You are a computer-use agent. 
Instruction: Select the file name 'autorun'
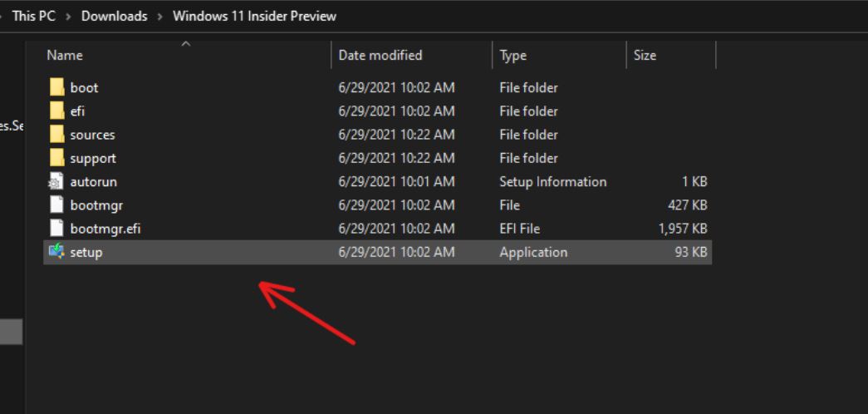coord(94,182)
